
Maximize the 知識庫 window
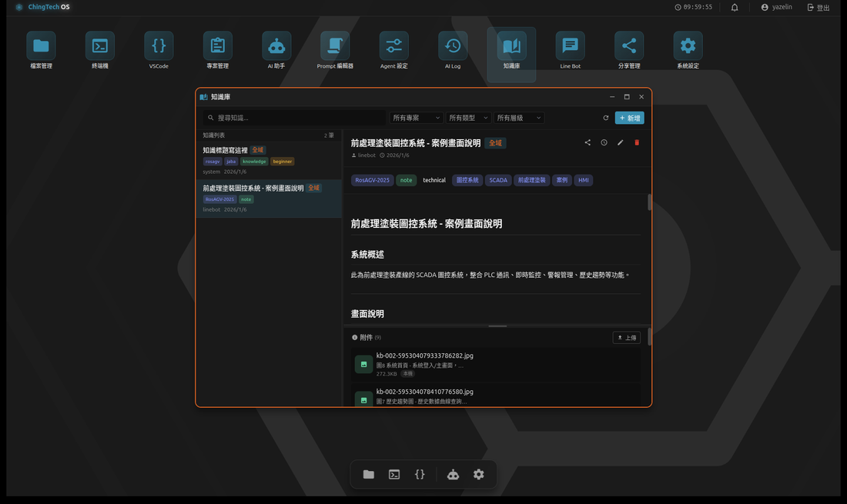627,97
